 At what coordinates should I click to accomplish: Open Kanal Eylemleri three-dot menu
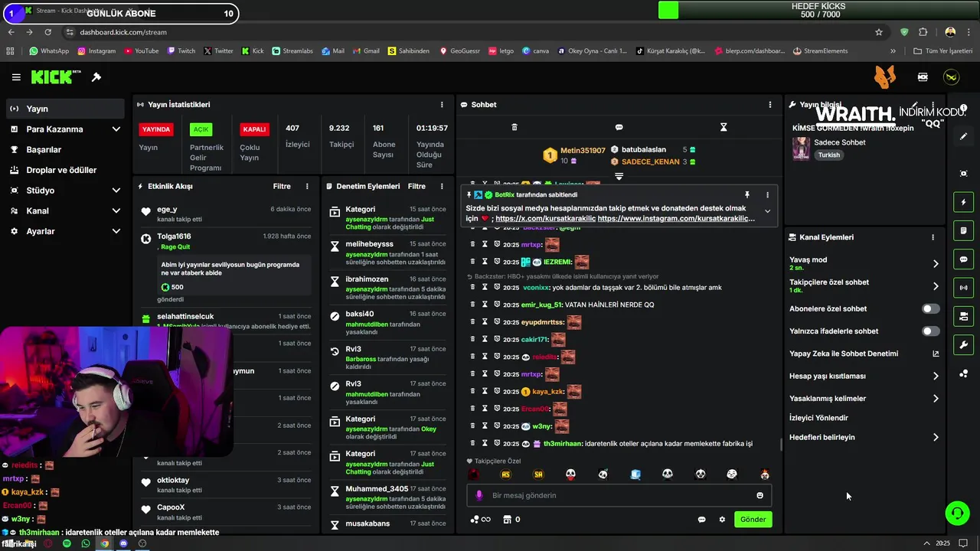(x=933, y=237)
